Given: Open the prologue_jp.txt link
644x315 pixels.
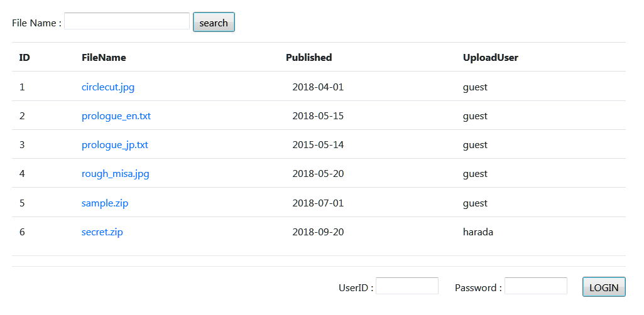Looking at the screenshot, I should coord(115,145).
